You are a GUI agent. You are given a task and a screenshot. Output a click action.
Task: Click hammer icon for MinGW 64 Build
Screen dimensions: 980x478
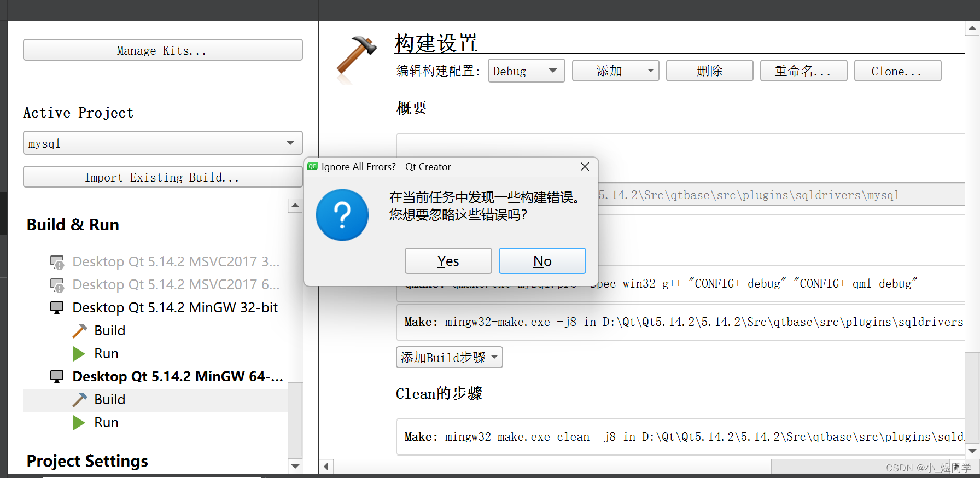click(80, 400)
